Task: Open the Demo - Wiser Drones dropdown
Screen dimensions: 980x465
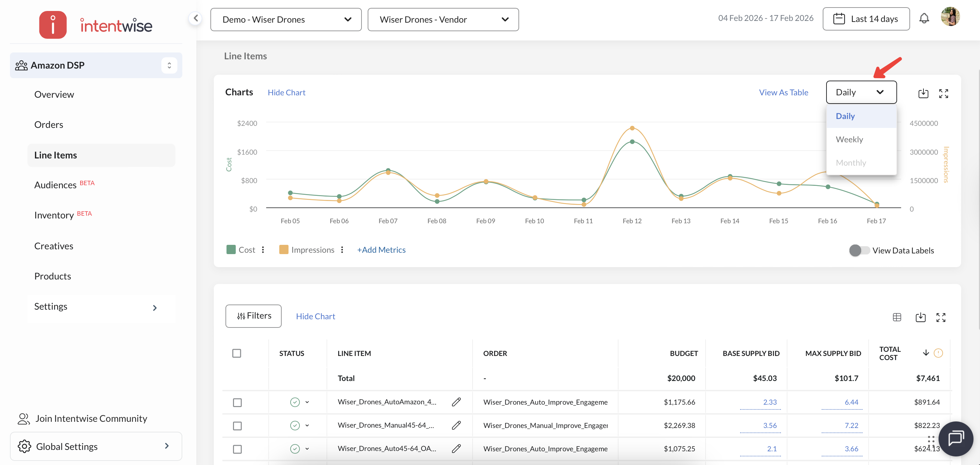Action: [286, 20]
